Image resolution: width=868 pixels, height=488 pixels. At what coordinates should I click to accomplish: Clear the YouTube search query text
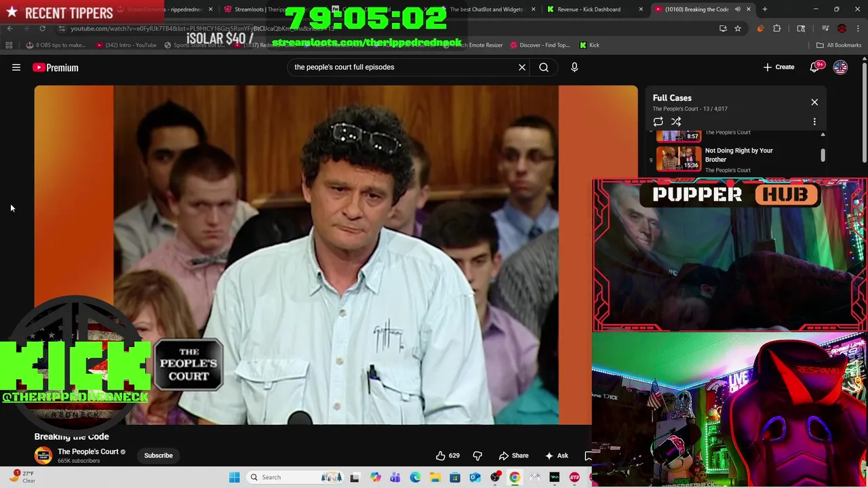pyautogui.click(x=522, y=67)
